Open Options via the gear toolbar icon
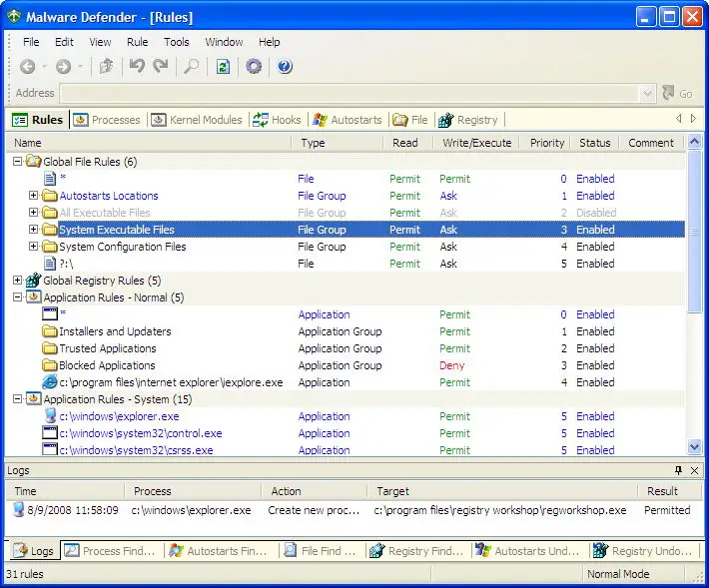 [254, 67]
